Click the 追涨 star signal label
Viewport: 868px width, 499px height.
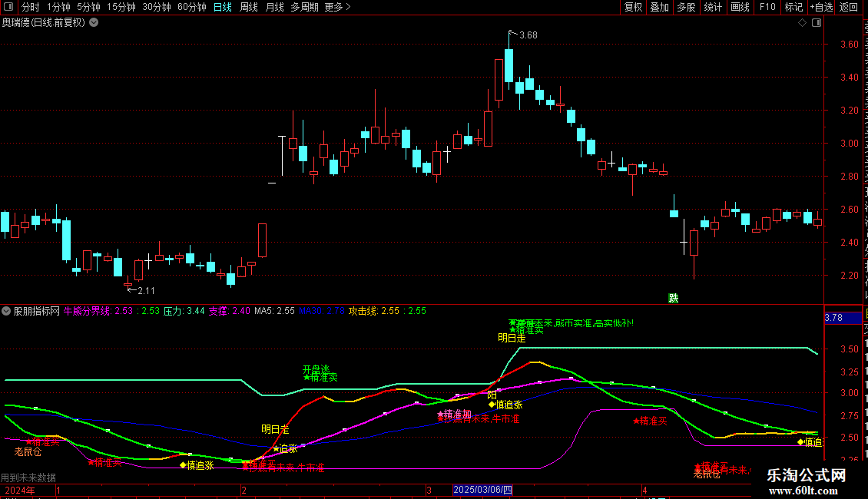tap(285, 448)
